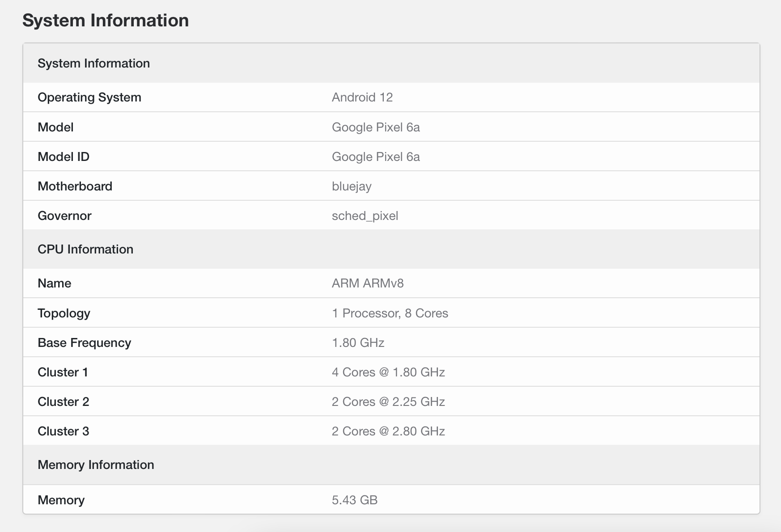Click the 'Cluster 2' label
This screenshot has width=781, height=532.
coord(64,402)
